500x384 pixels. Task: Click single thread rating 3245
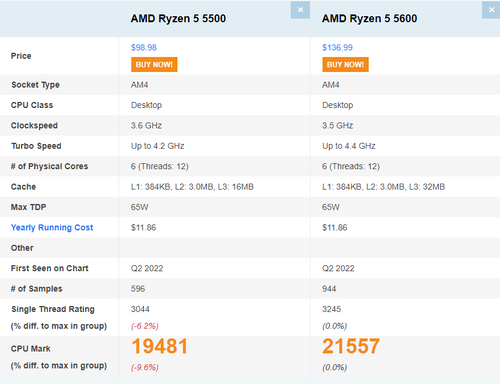pos(331,309)
